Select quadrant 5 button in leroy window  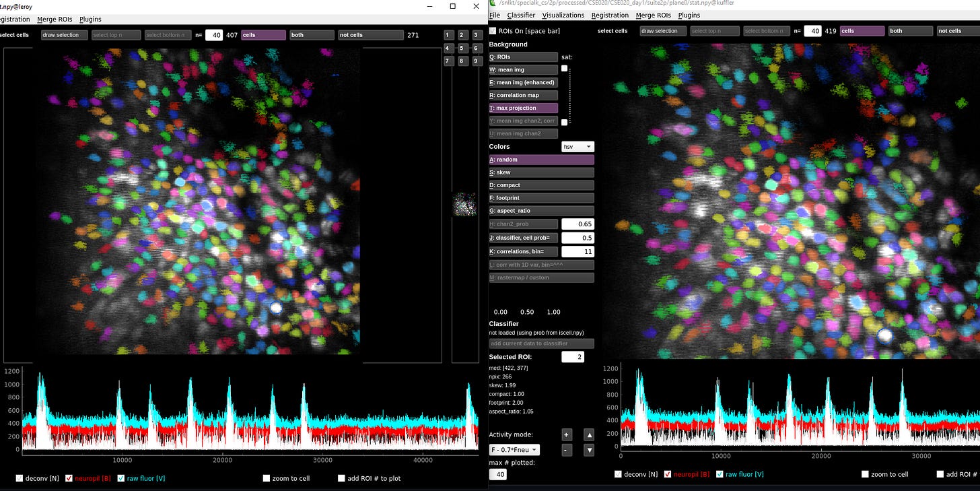point(462,48)
